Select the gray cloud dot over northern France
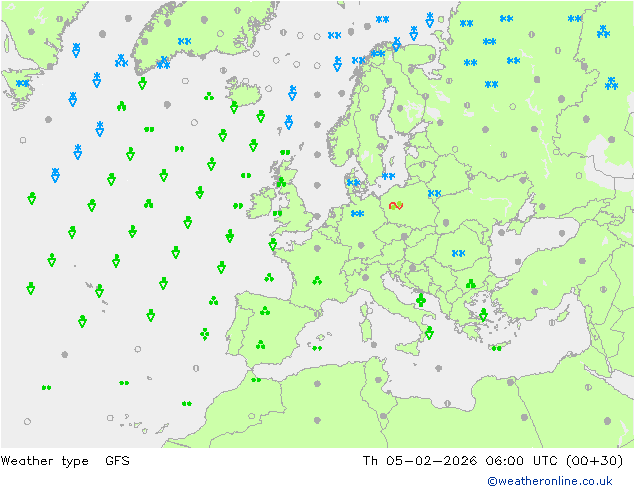The width and height of the screenshot is (634, 490). click(x=317, y=248)
